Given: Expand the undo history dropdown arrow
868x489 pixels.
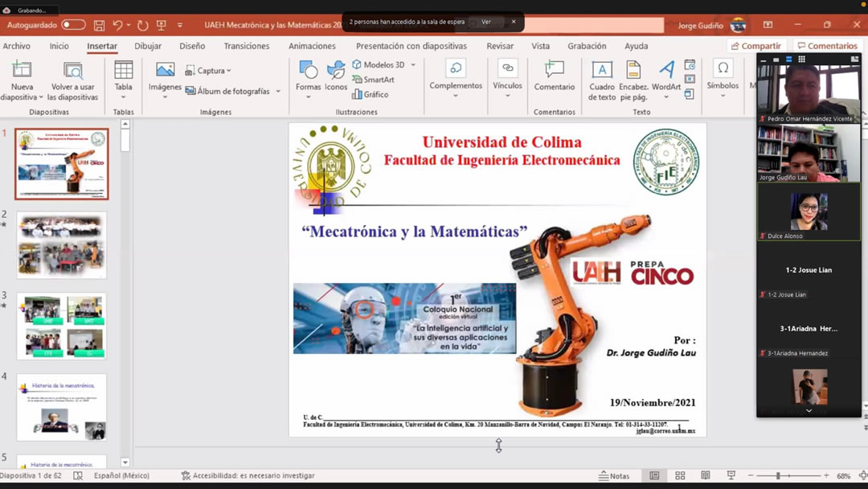Looking at the screenshot, I should pos(129,26).
